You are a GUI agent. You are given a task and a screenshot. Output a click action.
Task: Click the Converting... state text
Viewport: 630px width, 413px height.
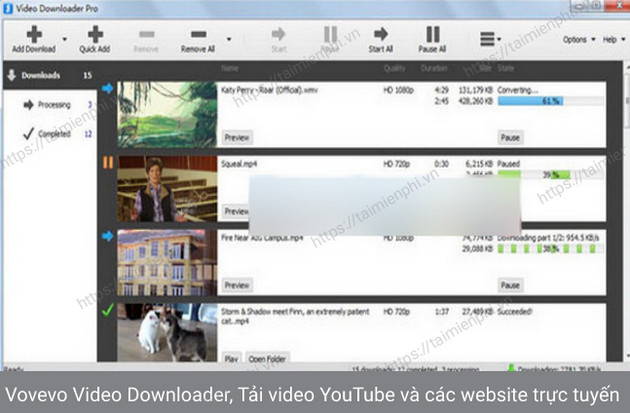point(518,90)
